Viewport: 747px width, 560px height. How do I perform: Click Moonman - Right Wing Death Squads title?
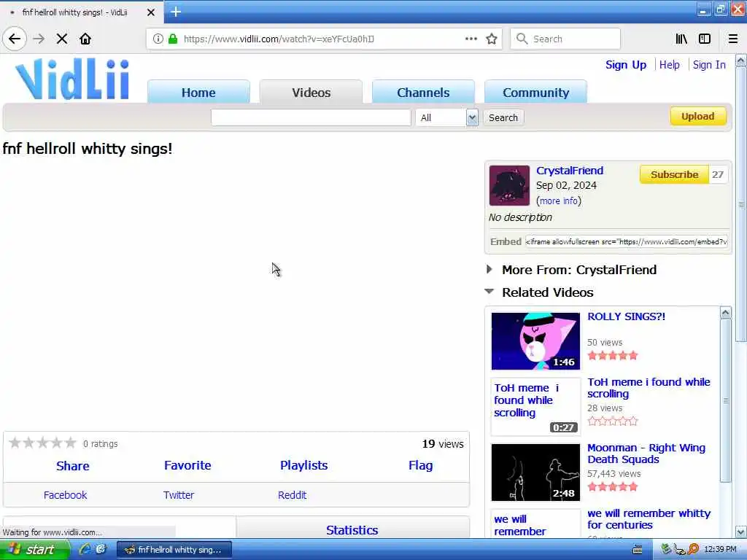click(x=646, y=454)
